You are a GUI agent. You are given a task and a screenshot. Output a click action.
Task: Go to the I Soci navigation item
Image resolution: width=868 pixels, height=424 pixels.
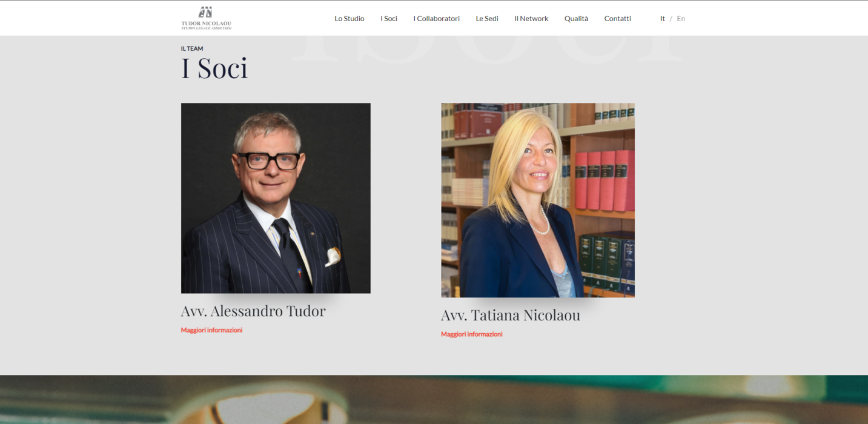click(x=389, y=18)
